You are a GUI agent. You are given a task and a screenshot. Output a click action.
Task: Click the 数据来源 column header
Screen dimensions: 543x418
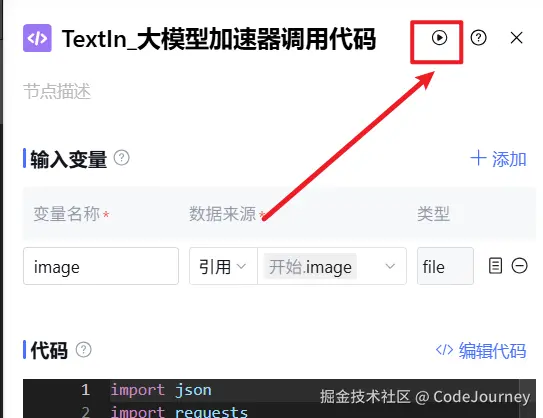(223, 214)
